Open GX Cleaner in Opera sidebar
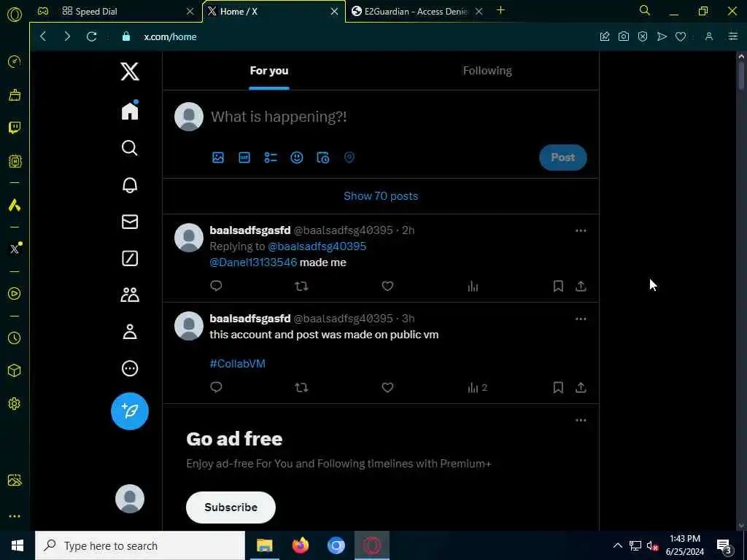 click(15, 95)
